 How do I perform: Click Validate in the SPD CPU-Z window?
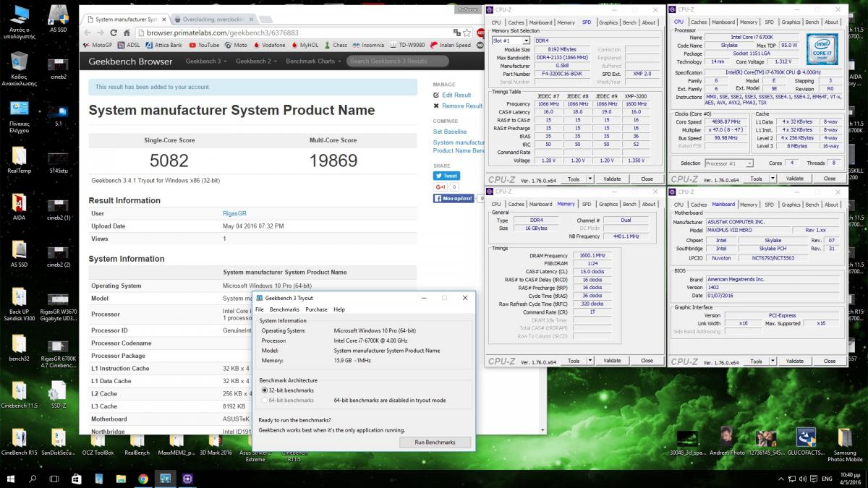612,179
